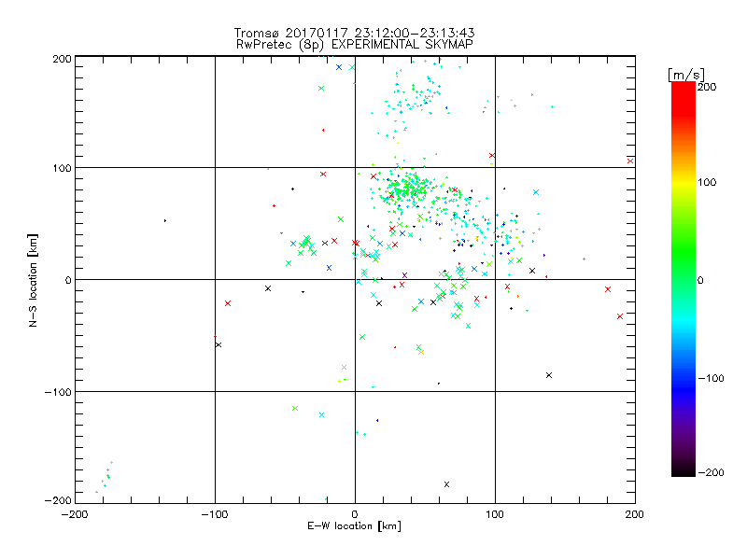747x560 pixels.
Task: Click the y-axis tick label −200
Action: [58, 500]
